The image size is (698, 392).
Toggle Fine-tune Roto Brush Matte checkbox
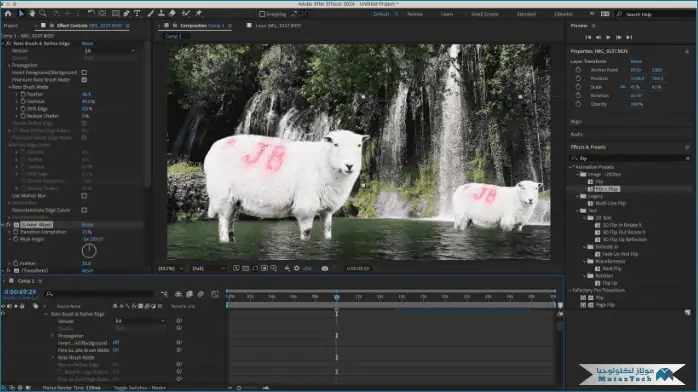pyautogui.click(x=84, y=80)
